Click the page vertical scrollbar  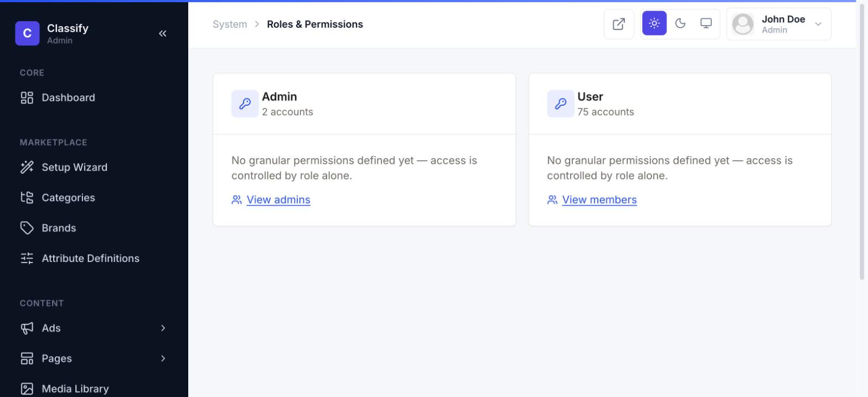point(861,141)
